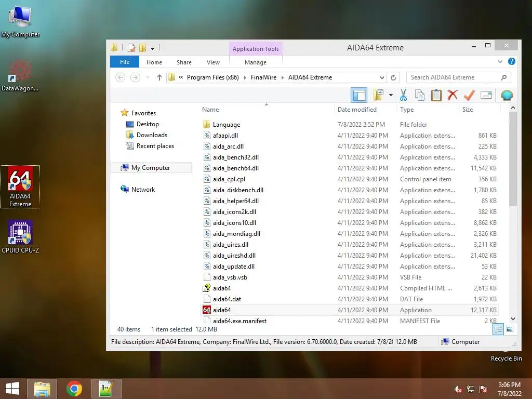The height and width of the screenshot is (399, 532).
Task: Open Quick Access Toolbar customize dropdown
Action: tap(152, 48)
